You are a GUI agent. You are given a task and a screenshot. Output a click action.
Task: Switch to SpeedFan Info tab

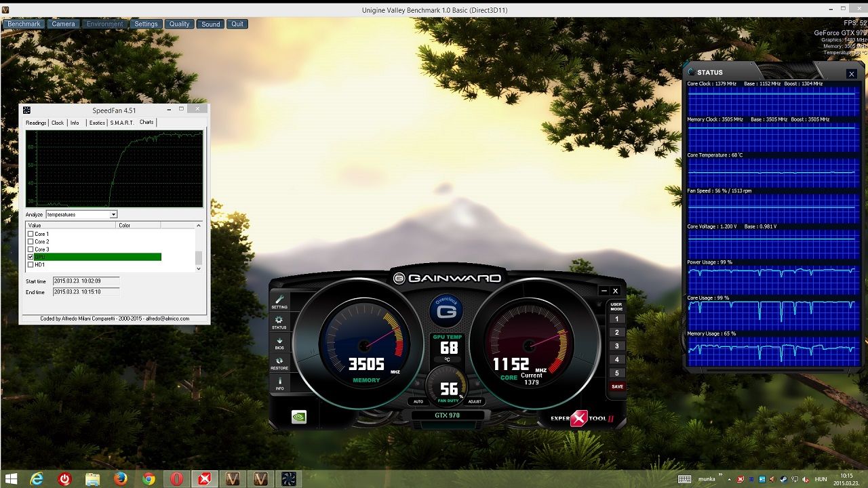pyautogui.click(x=75, y=123)
